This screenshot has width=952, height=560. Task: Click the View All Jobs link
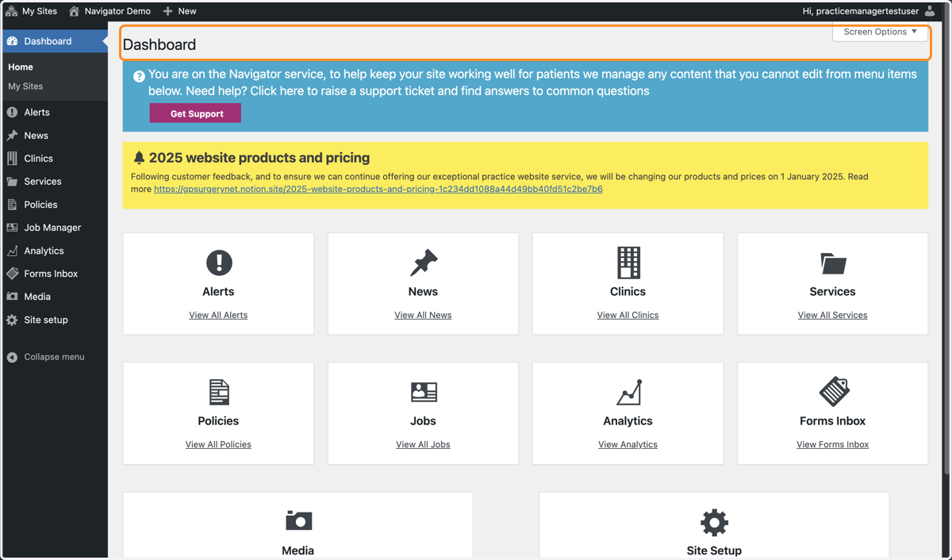423,445
